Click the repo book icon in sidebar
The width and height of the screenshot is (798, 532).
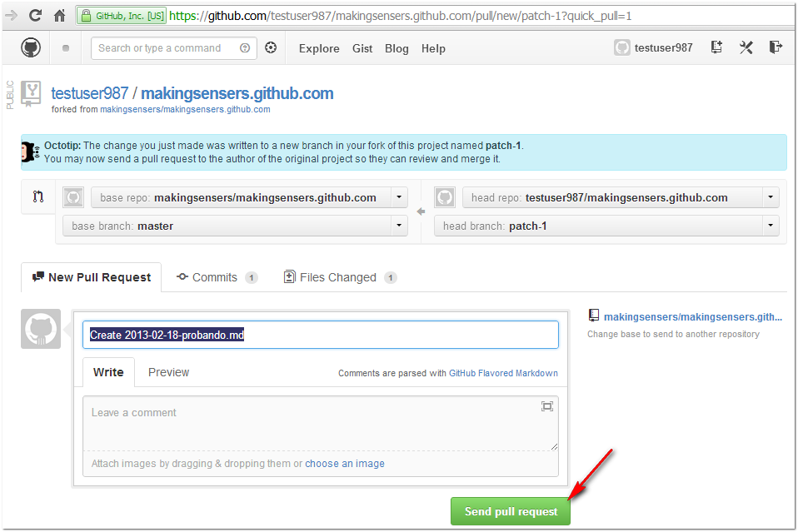593,316
